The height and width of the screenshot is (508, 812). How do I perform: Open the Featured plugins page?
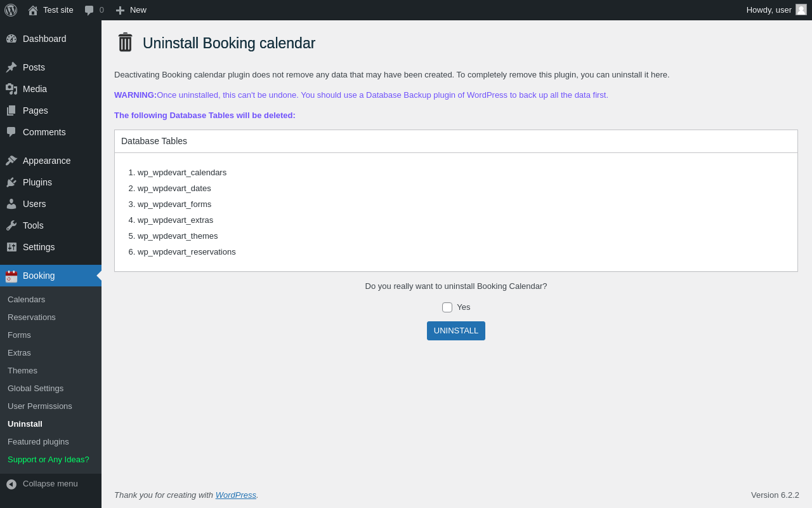[38, 442]
